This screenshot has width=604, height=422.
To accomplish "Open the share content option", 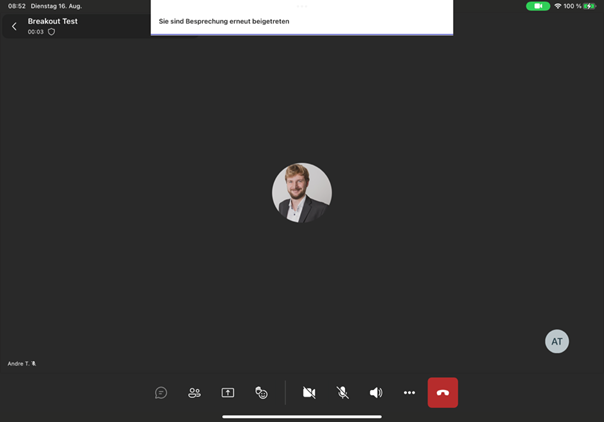I will tap(228, 393).
